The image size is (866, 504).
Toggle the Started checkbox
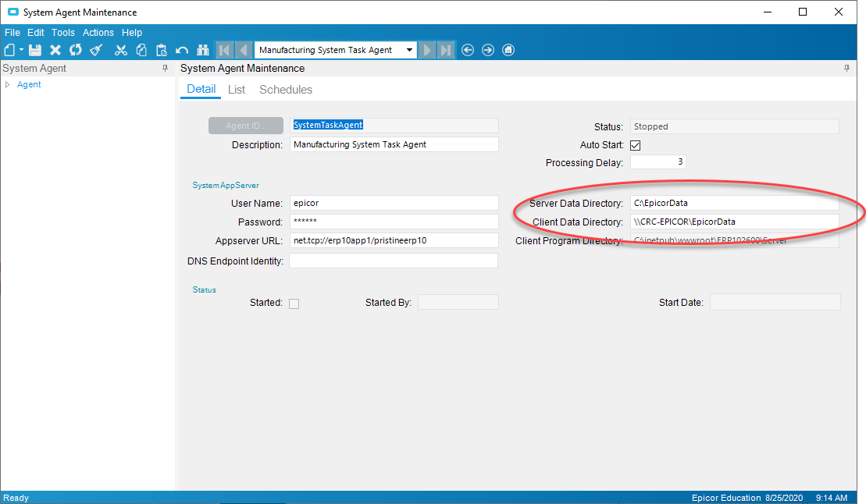[x=294, y=303]
